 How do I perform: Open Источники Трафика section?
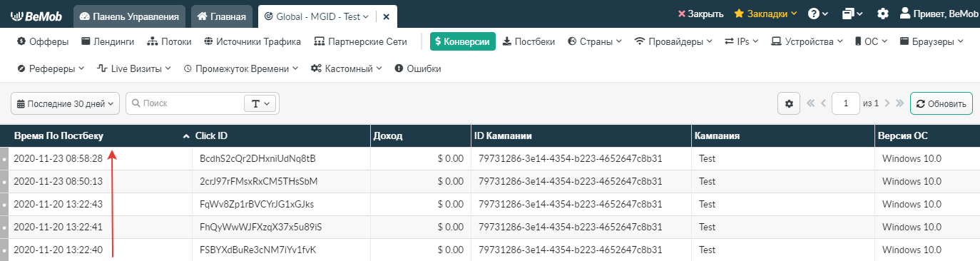(x=252, y=41)
